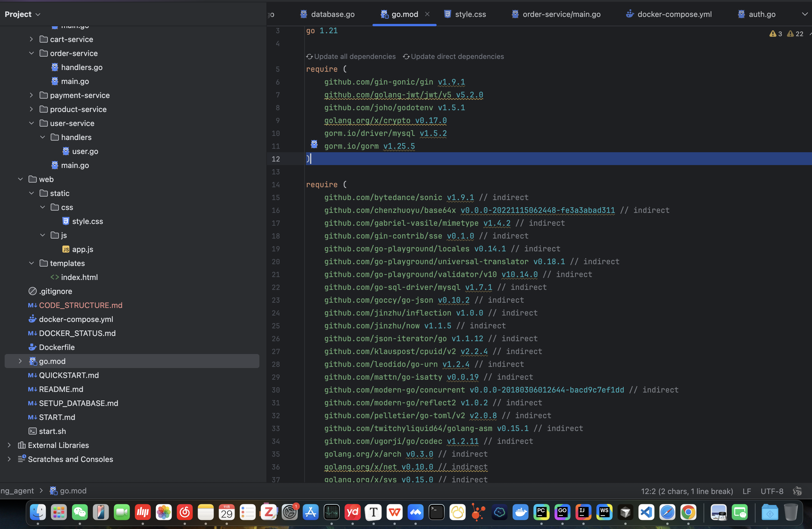
Task: Show hidden editor tabs list chevron
Action: pyautogui.click(x=804, y=14)
